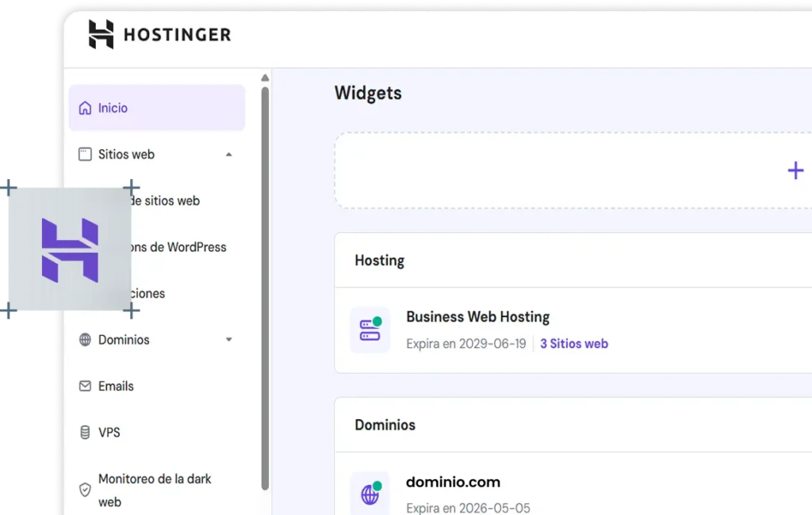The height and width of the screenshot is (515, 812).
Task: Open the 3 Sitios web link
Action: (574, 344)
